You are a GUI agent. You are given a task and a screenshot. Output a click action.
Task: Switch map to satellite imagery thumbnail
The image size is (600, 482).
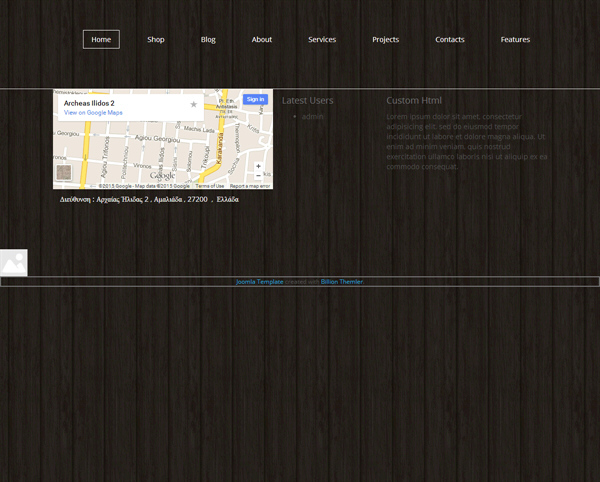[x=64, y=173]
